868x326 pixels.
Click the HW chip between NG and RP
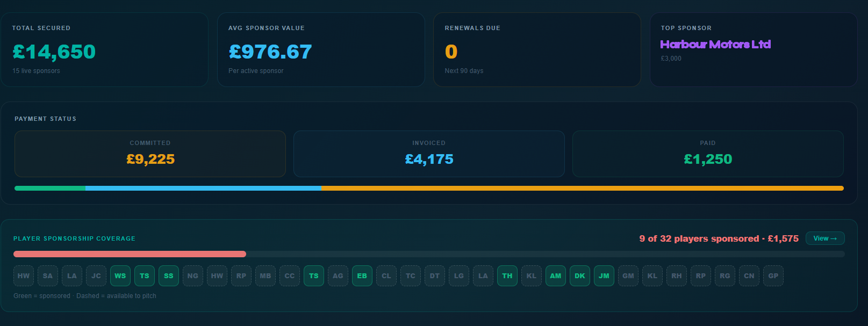click(x=217, y=276)
